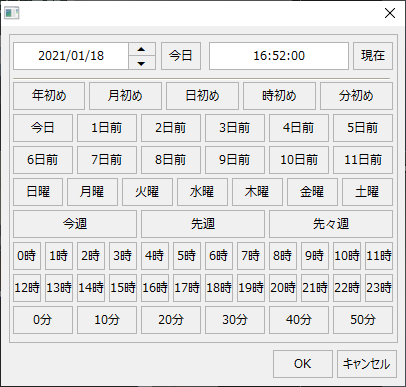Viewport: 406px width, 387px height.
Task: Set minutes to 20分
Action: (171, 320)
